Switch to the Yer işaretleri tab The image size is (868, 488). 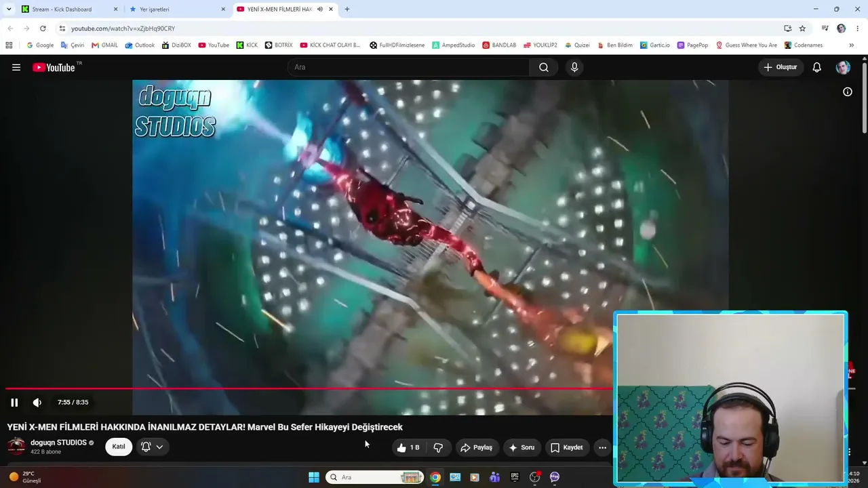179,9
